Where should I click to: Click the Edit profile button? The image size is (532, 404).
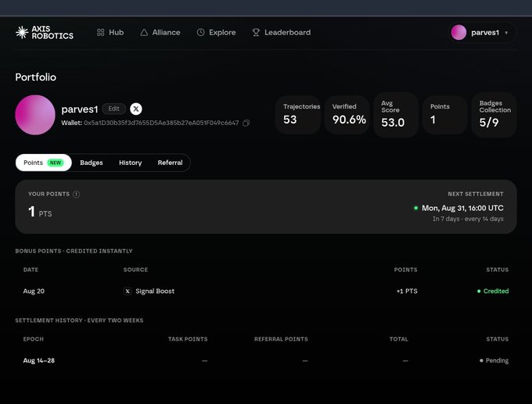click(x=114, y=109)
